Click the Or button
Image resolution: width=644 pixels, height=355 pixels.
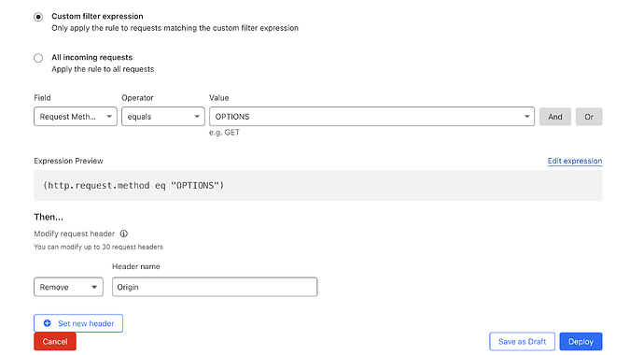click(x=589, y=117)
